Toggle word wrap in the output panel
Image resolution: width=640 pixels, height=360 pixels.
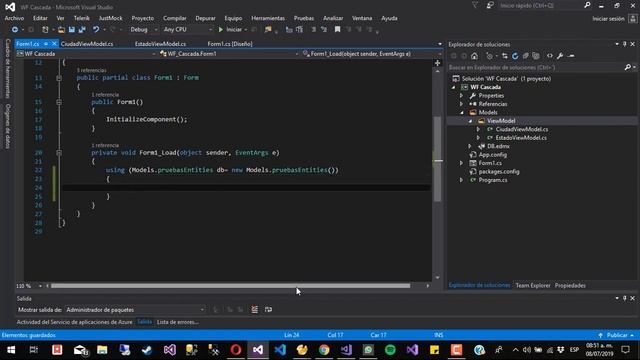point(268,310)
